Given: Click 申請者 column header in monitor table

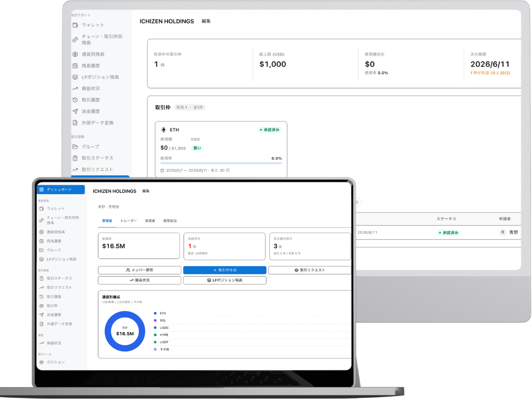Looking at the screenshot, I should point(506,219).
